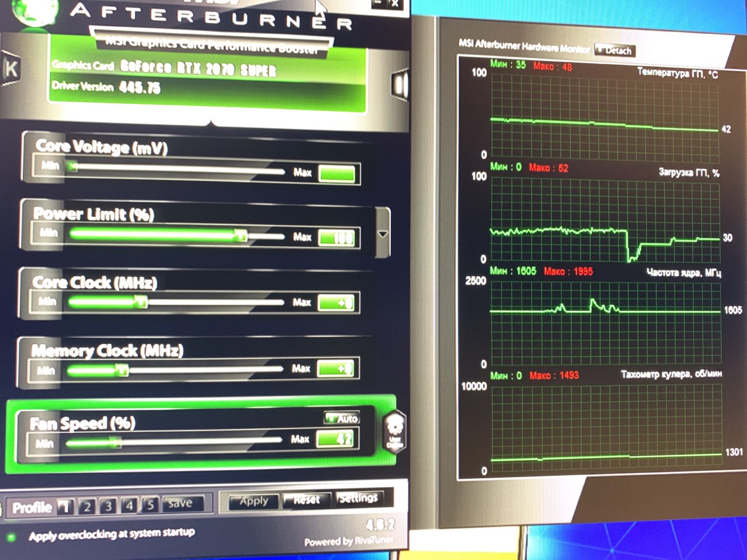Minimize the Afterburner window

pyautogui.click(x=378, y=3)
